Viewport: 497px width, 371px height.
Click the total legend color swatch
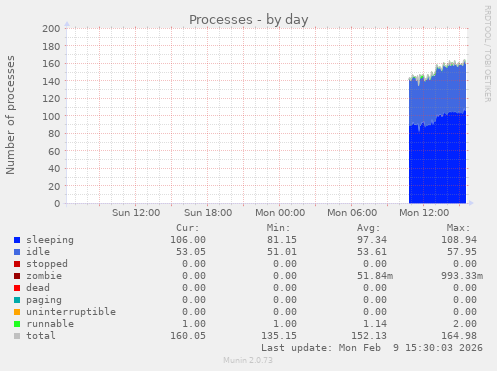[x=17, y=336]
